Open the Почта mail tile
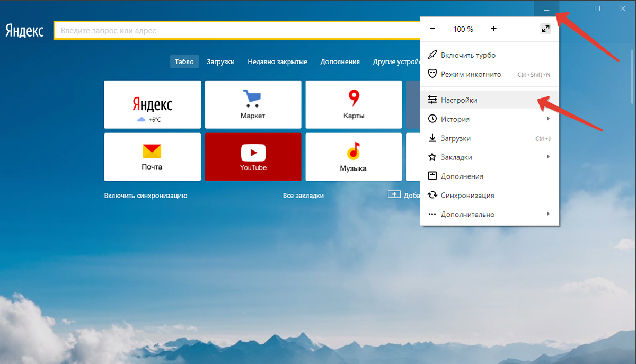The width and height of the screenshot is (636, 364). tap(153, 157)
